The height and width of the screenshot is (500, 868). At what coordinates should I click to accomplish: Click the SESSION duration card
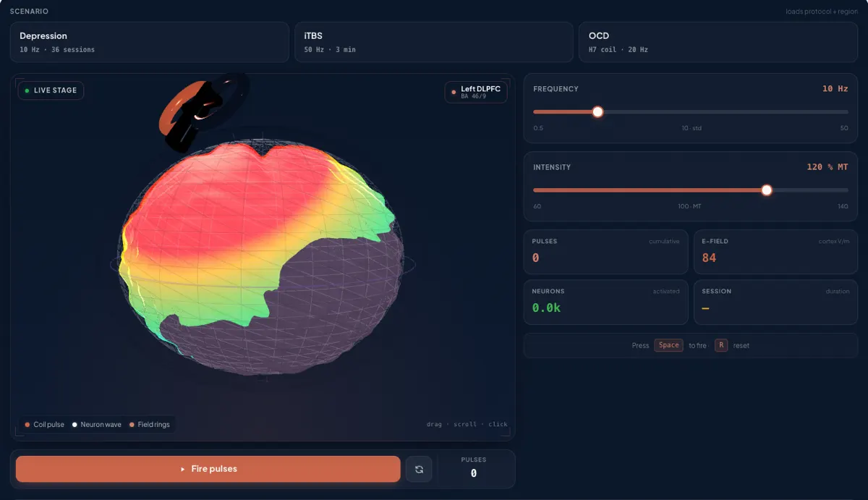(775, 302)
